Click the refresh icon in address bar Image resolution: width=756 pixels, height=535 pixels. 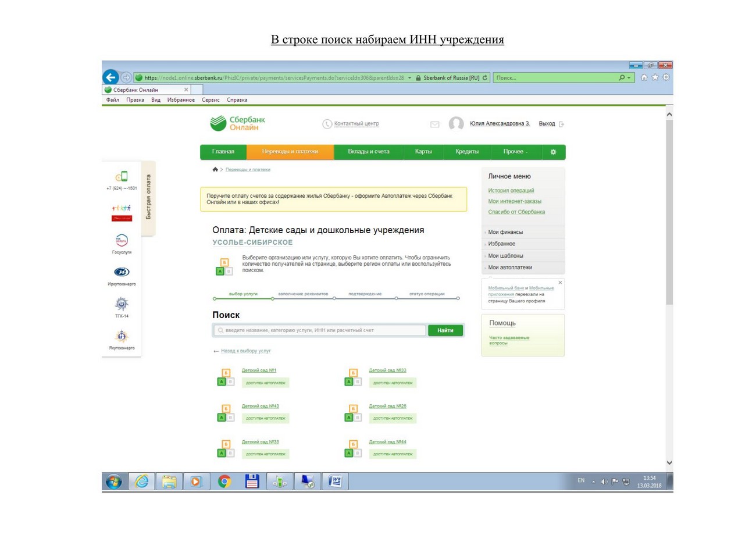click(485, 78)
